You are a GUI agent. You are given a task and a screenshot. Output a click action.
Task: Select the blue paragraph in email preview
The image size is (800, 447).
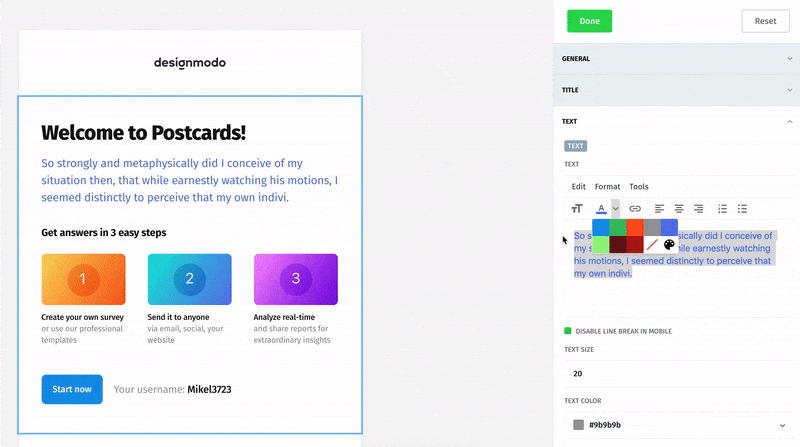(x=190, y=180)
